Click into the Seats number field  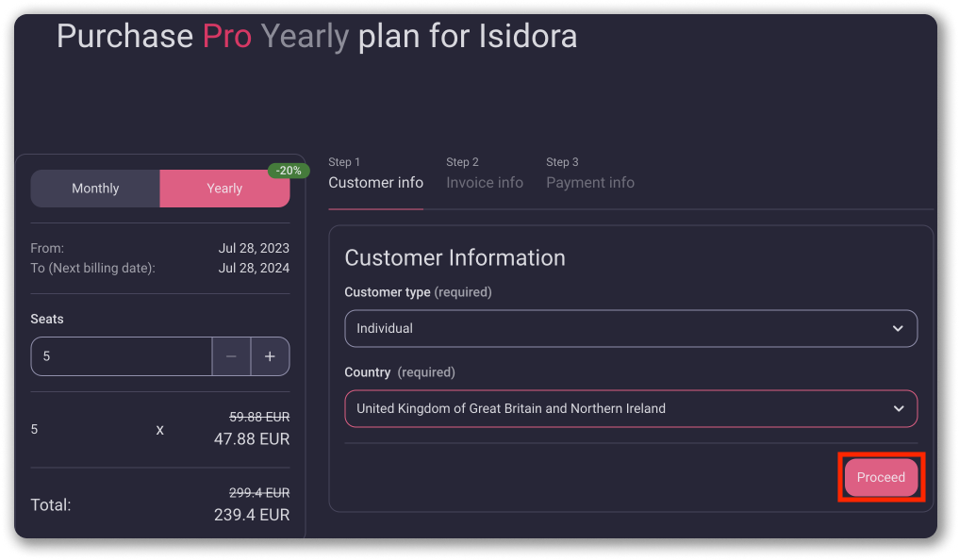[121, 356]
